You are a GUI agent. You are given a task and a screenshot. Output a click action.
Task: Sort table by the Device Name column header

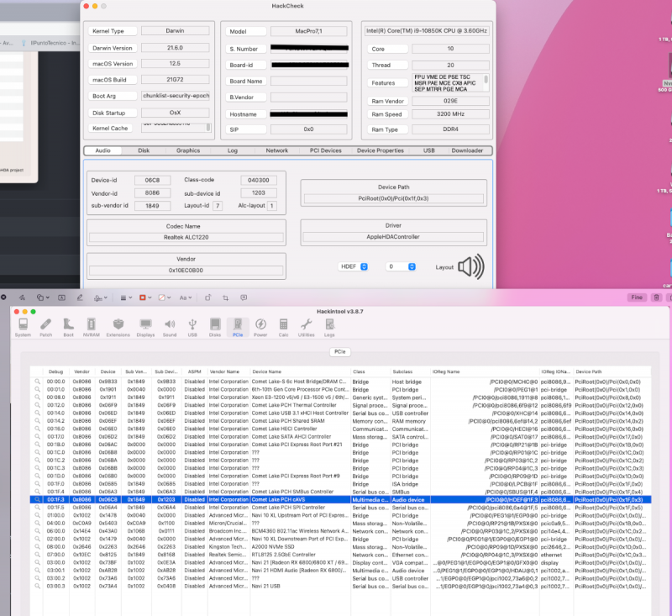click(300, 371)
